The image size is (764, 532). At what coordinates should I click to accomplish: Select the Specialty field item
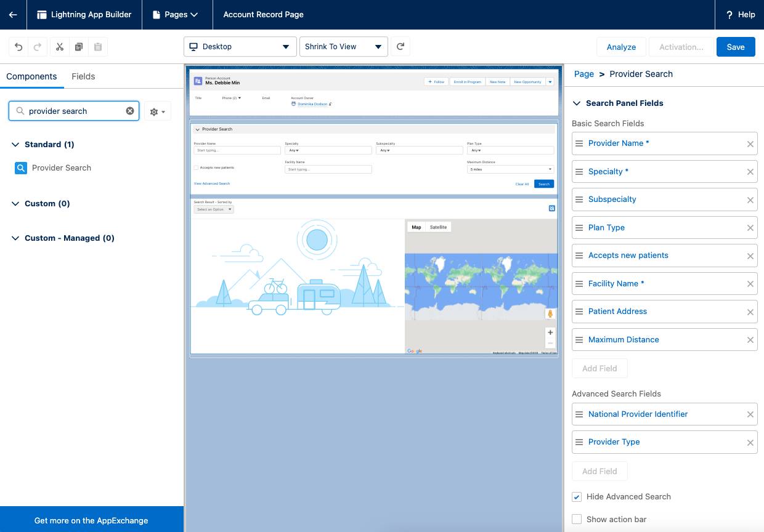click(664, 172)
